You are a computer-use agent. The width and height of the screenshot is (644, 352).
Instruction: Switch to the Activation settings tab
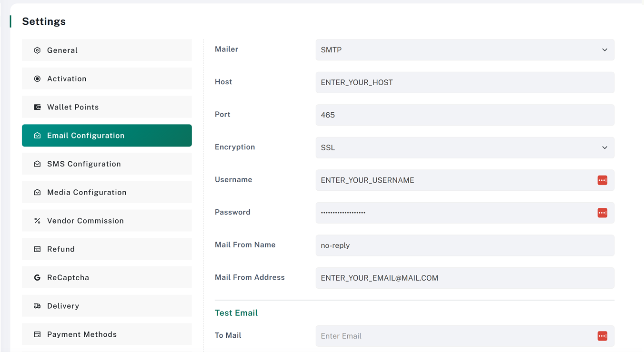click(x=107, y=78)
